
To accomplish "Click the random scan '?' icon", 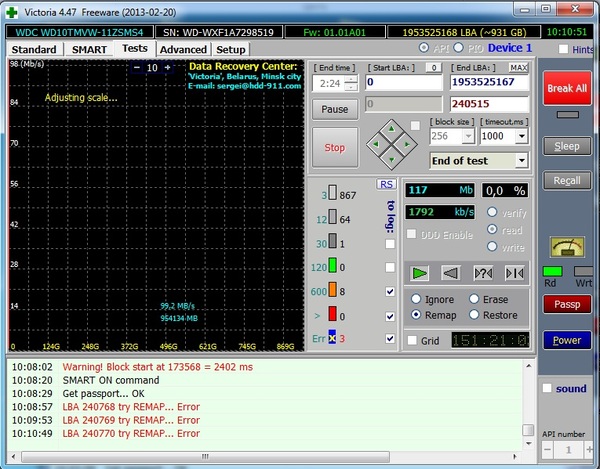I will point(483,273).
